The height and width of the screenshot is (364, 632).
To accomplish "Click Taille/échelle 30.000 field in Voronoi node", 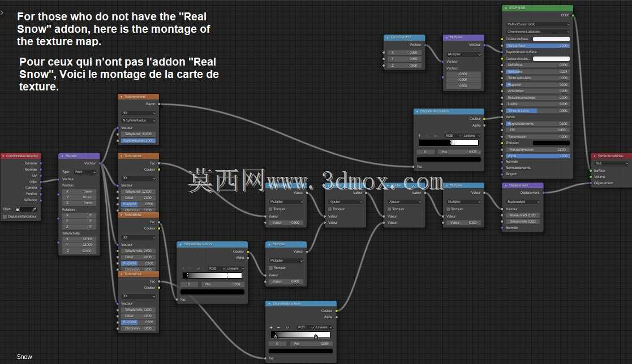I will [138, 134].
